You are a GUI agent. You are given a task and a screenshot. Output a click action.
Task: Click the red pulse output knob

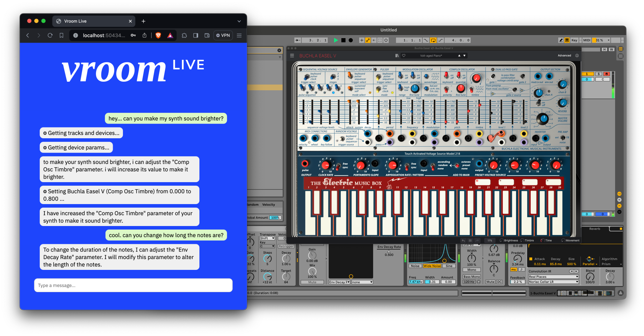(305, 164)
